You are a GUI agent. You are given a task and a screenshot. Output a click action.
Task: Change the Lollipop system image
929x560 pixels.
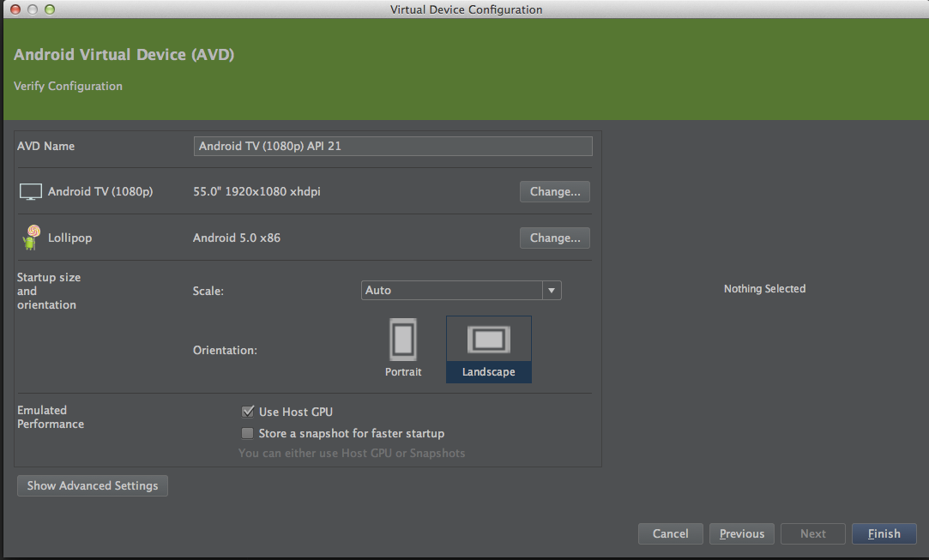[554, 238]
